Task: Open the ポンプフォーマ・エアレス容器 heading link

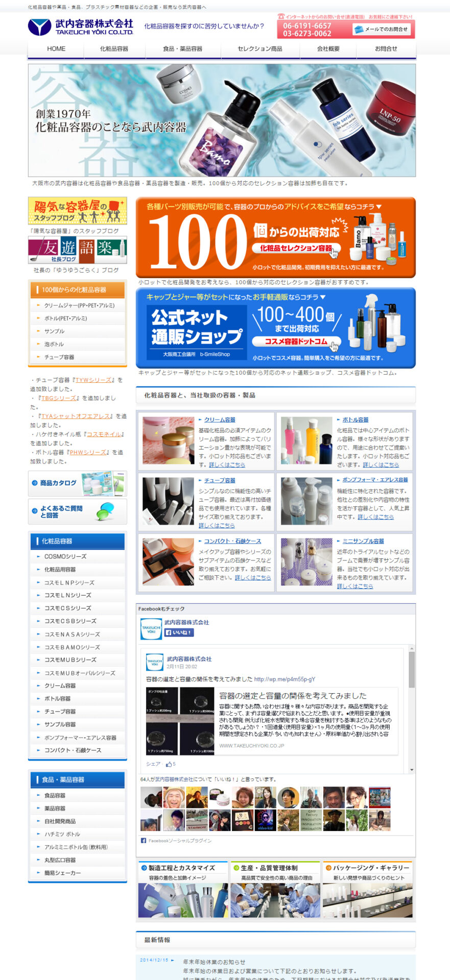Action: pyautogui.click(x=375, y=480)
